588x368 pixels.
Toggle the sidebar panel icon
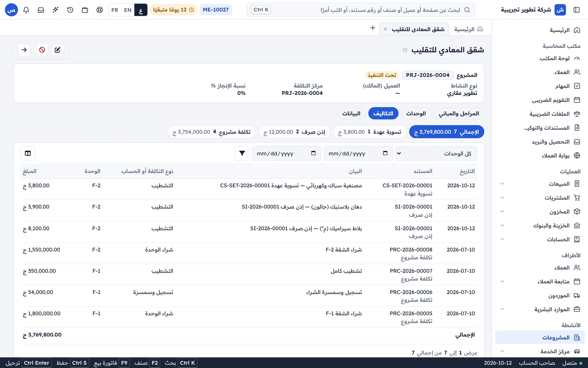576,10
